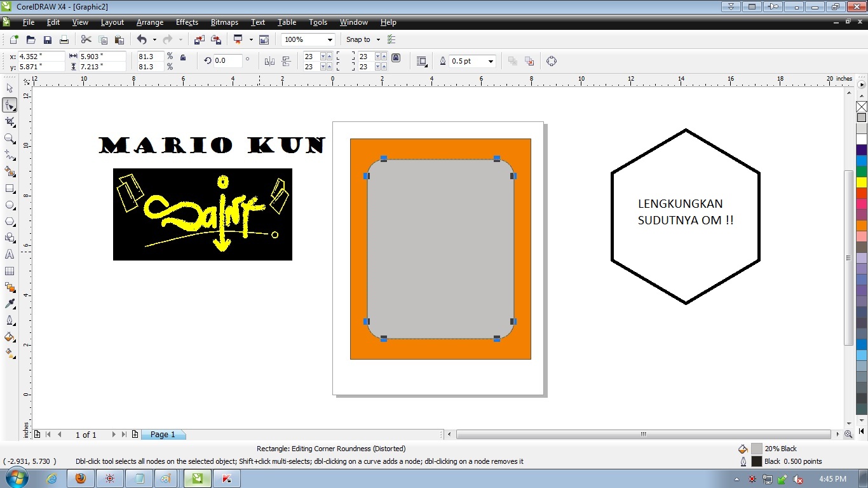The image size is (868, 488).
Task: Undo the last action
Action: tap(141, 39)
